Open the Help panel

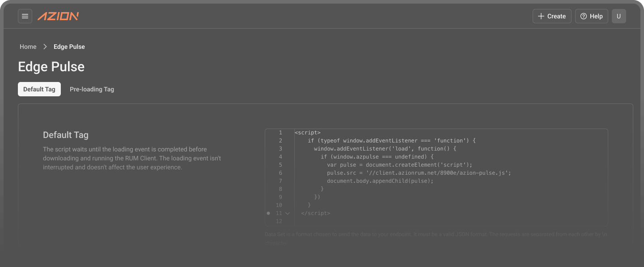[591, 16]
